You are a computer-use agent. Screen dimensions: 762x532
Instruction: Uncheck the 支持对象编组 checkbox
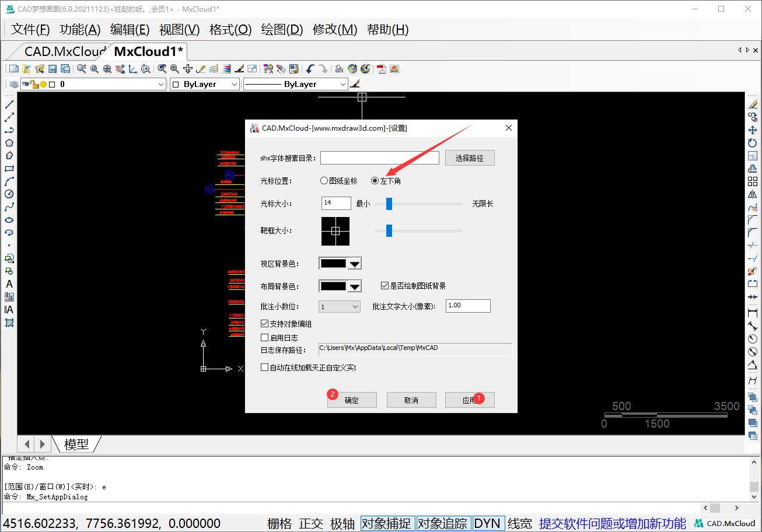tap(264, 323)
